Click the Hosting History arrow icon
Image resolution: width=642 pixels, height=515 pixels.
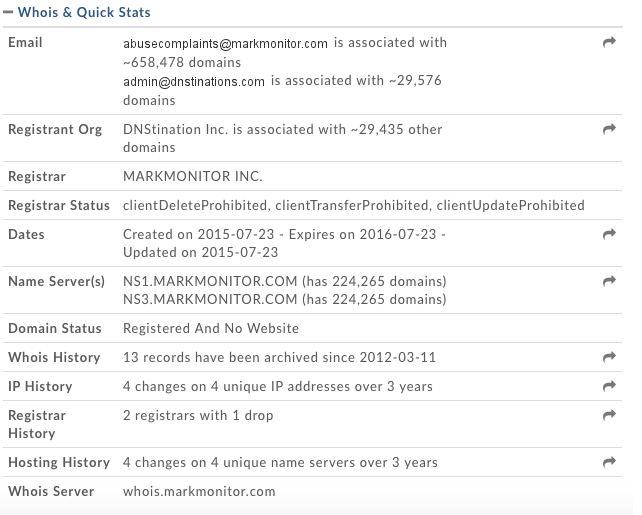pyautogui.click(x=609, y=462)
